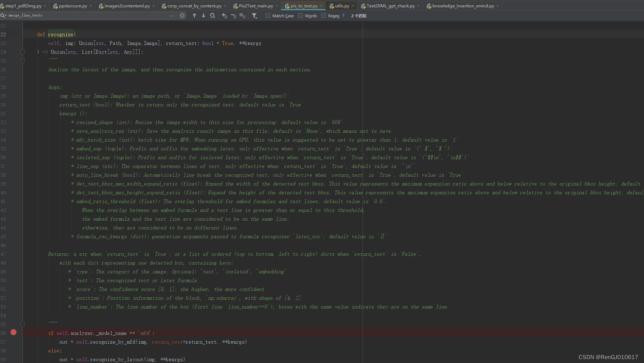644x363 pixels.
Task: Switch to the step1_pdf2img.py tab
Action: pos(23,6)
